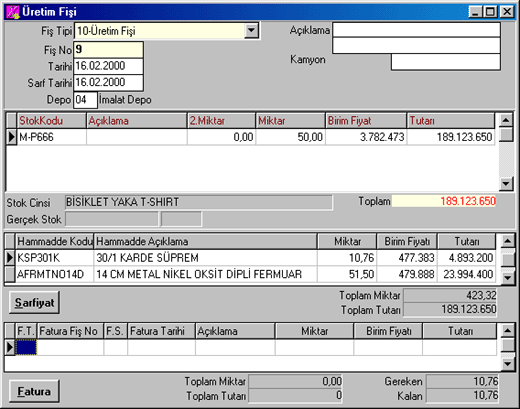
Task: Click the Fatura button
Action: tap(34, 391)
